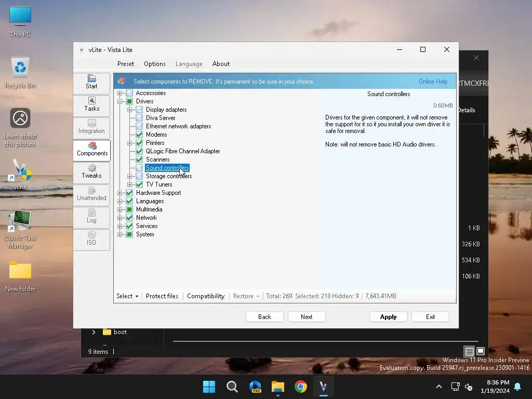
Task: Uncheck the Modems checkbox
Action: click(139, 135)
